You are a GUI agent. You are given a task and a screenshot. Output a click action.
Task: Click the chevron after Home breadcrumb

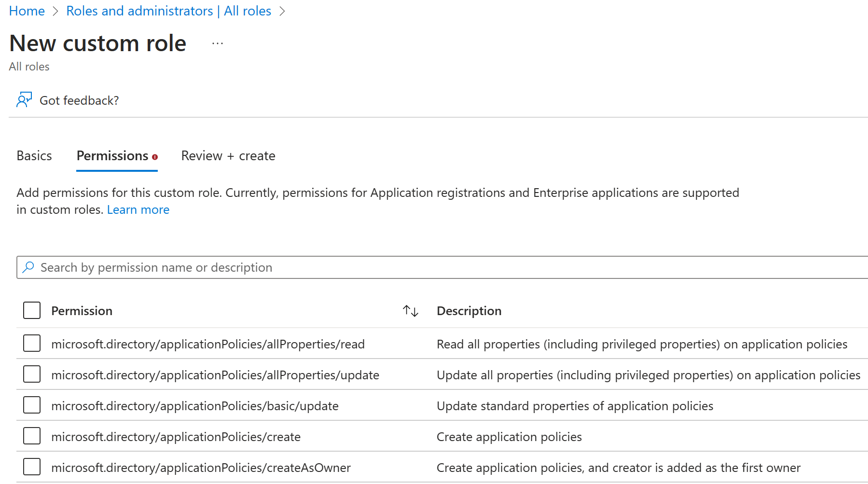click(55, 11)
